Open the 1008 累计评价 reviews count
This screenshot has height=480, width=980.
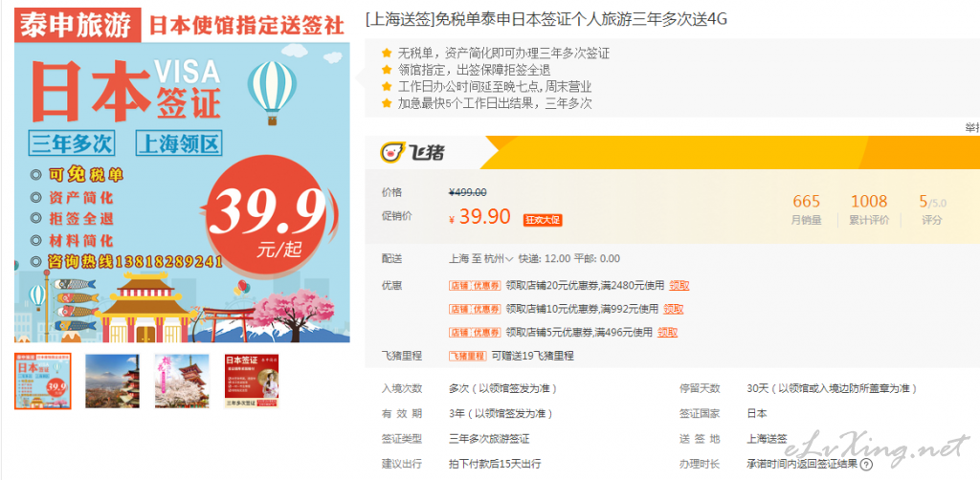pos(869,209)
